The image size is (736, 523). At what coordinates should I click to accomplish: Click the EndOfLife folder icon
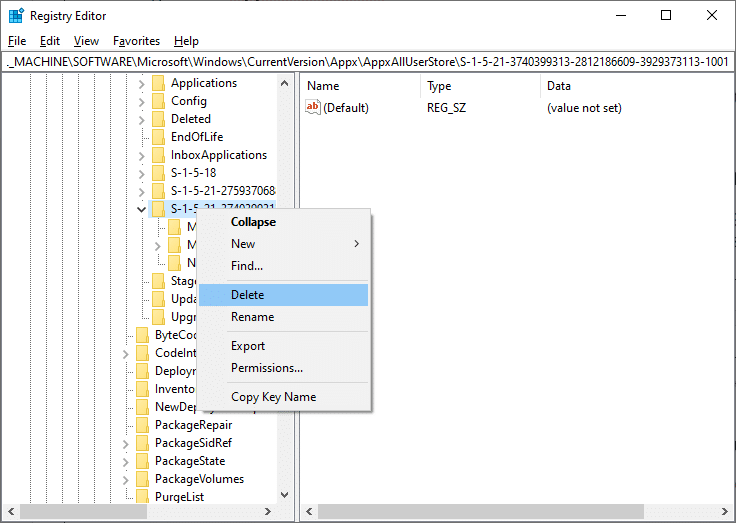click(x=159, y=137)
